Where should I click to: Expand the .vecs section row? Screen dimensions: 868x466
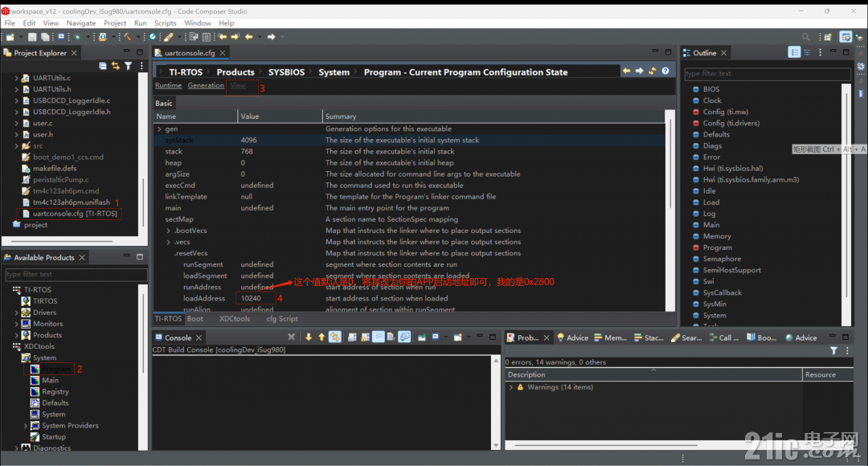click(x=168, y=242)
